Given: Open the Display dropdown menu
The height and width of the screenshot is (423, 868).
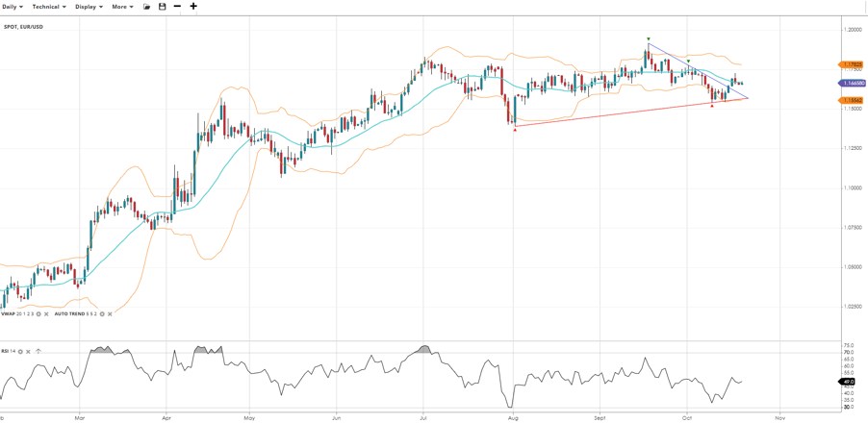Looking at the screenshot, I should tap(89, 7).
